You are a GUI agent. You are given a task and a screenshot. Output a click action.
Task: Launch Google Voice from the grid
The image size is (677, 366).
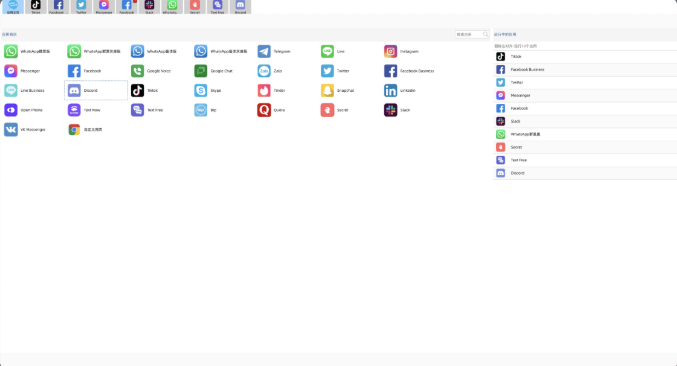pos(151,71)
